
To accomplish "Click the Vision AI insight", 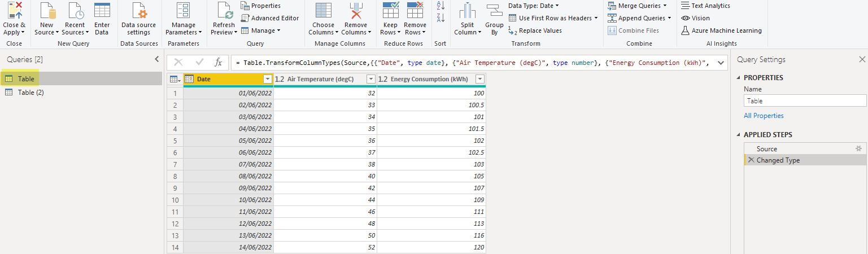I will (x=696, y=18).
